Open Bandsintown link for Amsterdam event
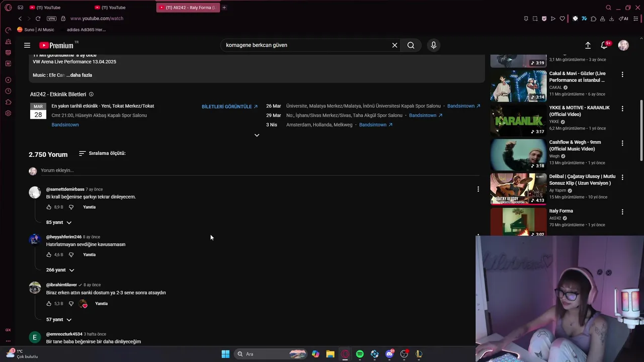 click(x=376, y=125)
